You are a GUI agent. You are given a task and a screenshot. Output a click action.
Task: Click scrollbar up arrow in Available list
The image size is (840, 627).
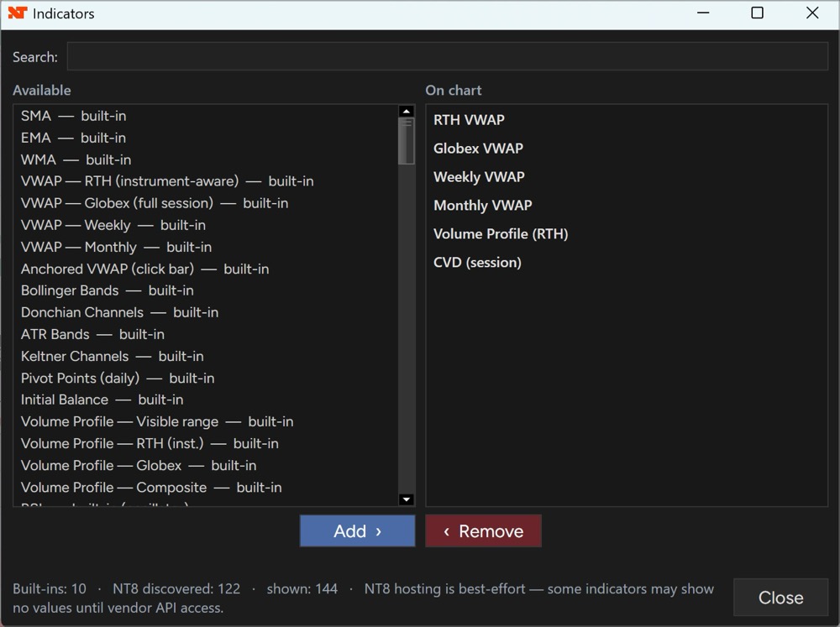407,112
